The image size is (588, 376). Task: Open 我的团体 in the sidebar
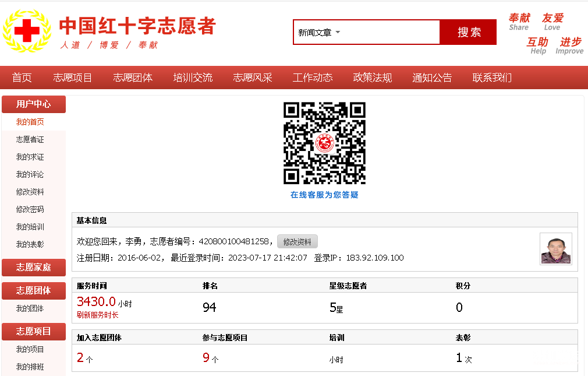click(30, 309)
